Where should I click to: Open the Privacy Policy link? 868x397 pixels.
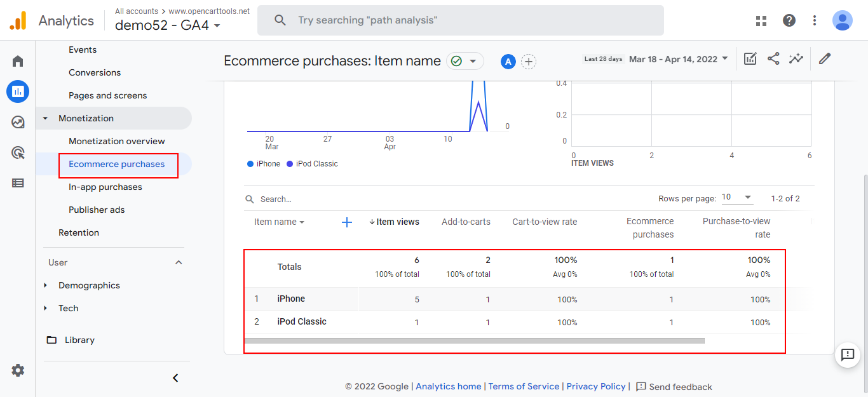pyautogui.click(x=596, y=386)
